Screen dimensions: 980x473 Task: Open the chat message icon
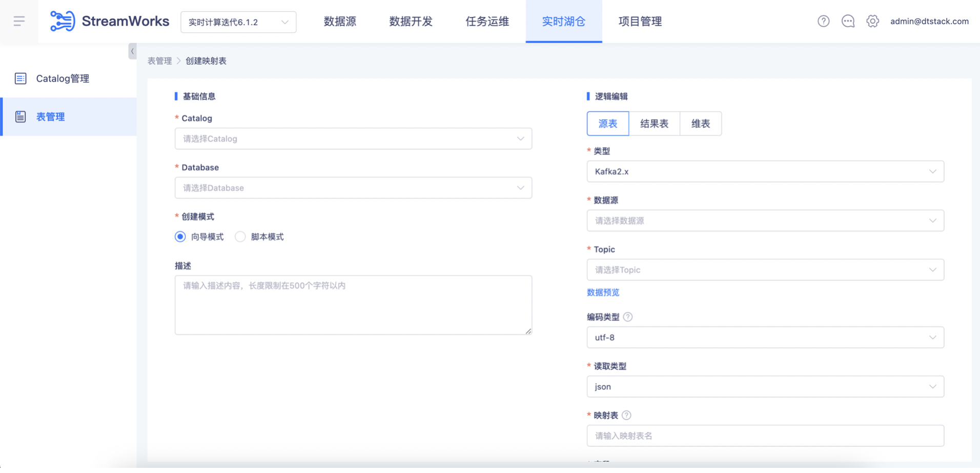(x=848, y=21)
